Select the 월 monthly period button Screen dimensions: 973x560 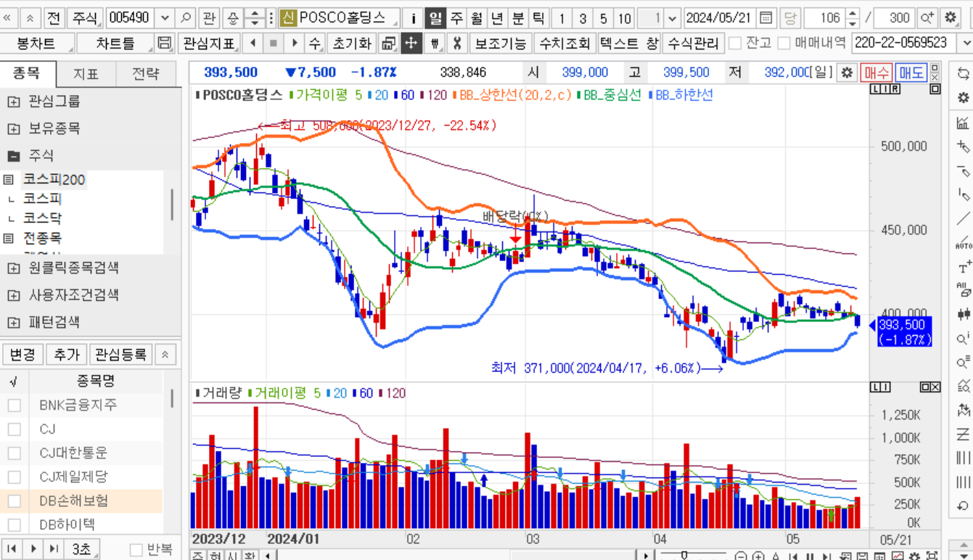click(x=476, y=18)
